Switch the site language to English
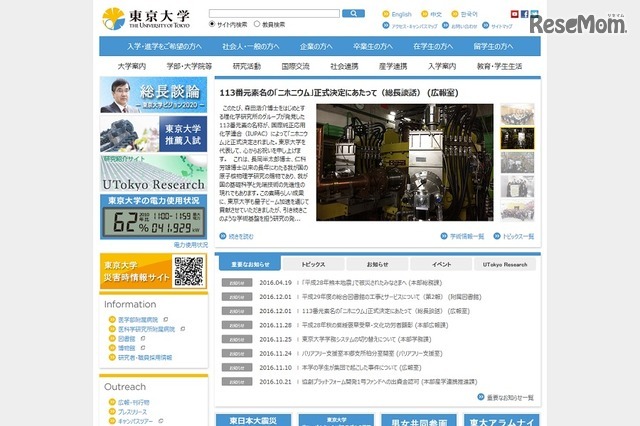Image resolution: width=640 pixels, height=426 pixels. tap(401, 14)
